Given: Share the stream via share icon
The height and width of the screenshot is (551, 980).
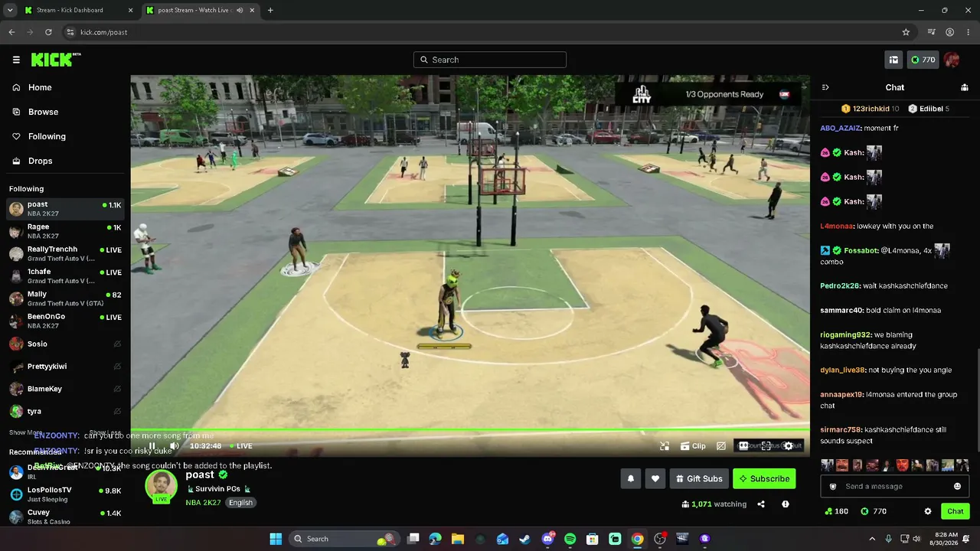Looking at the screenshot, I should click(761, 504).
